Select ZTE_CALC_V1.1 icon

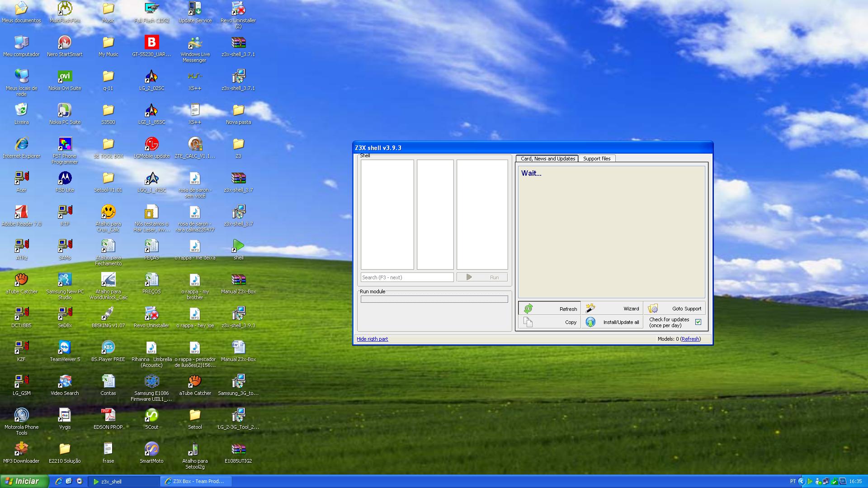point(195,148)
